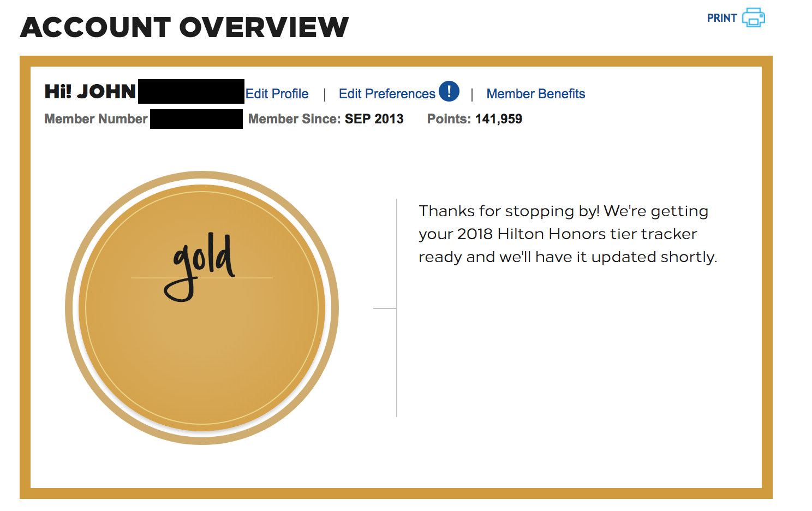Click the gold tier circle badge center

(202, 308)
